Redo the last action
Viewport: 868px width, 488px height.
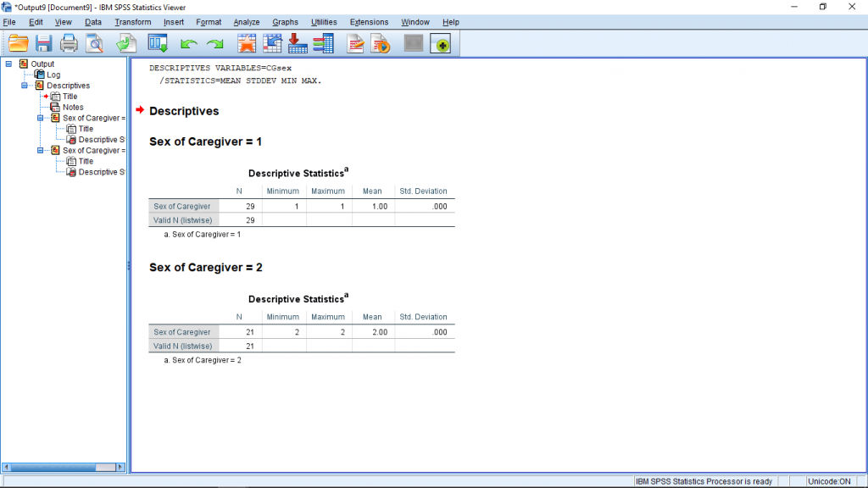[x=213, y=43]
